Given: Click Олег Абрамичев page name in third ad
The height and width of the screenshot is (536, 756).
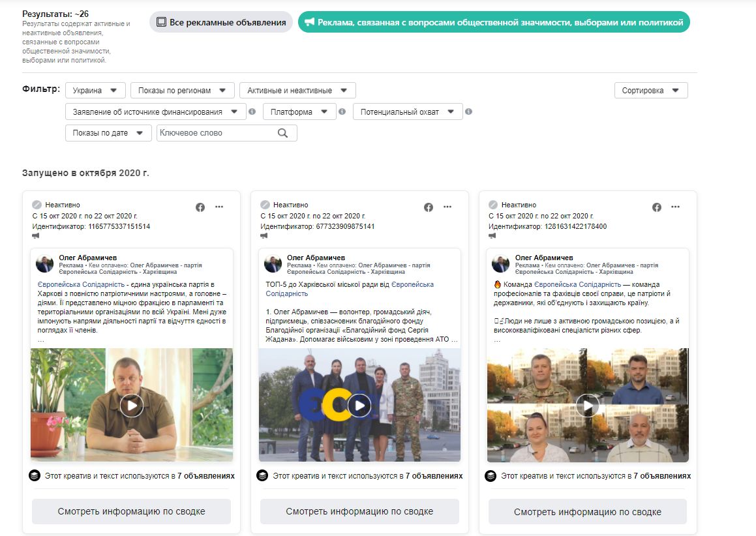Looking at the screenshot, I should [544, 258].
